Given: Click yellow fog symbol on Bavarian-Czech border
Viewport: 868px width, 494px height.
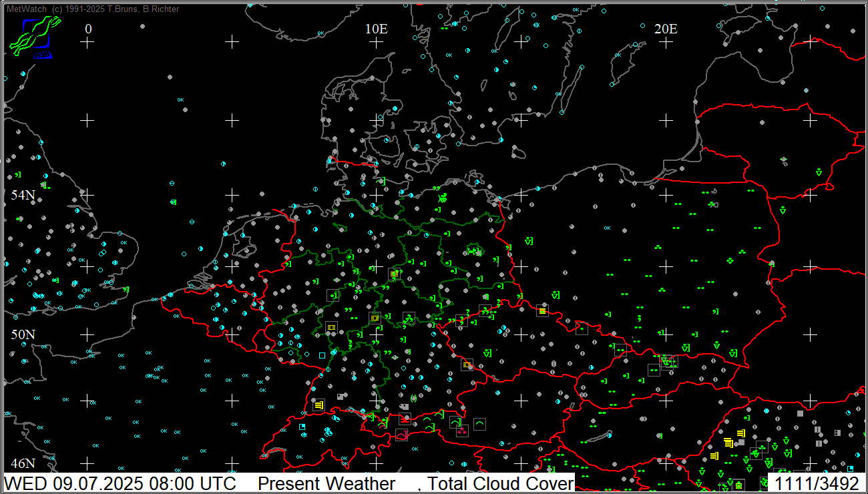Looking at the screenshot, I should pos(467,364).
